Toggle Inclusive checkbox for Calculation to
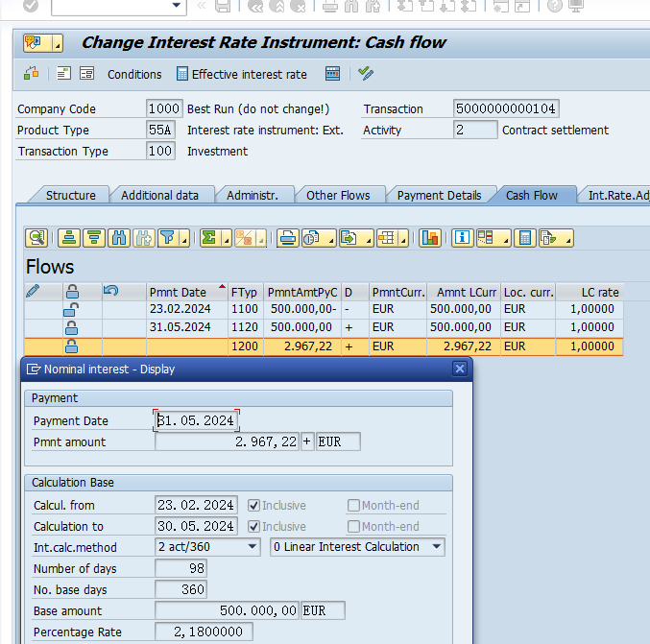 [254, 526]
